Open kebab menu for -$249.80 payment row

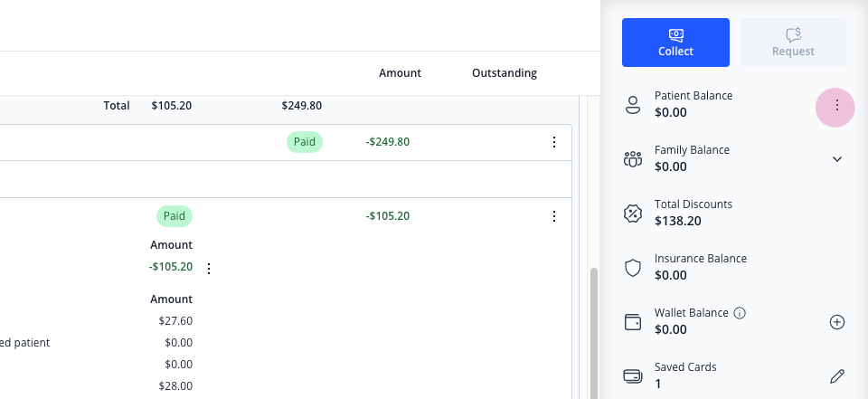click(554, 142)
